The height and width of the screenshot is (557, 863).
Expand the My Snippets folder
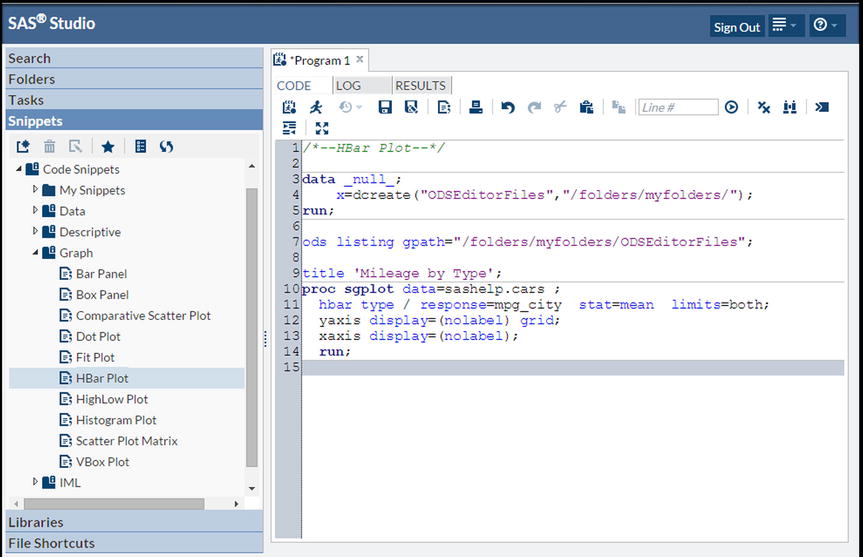click(35, 189)
